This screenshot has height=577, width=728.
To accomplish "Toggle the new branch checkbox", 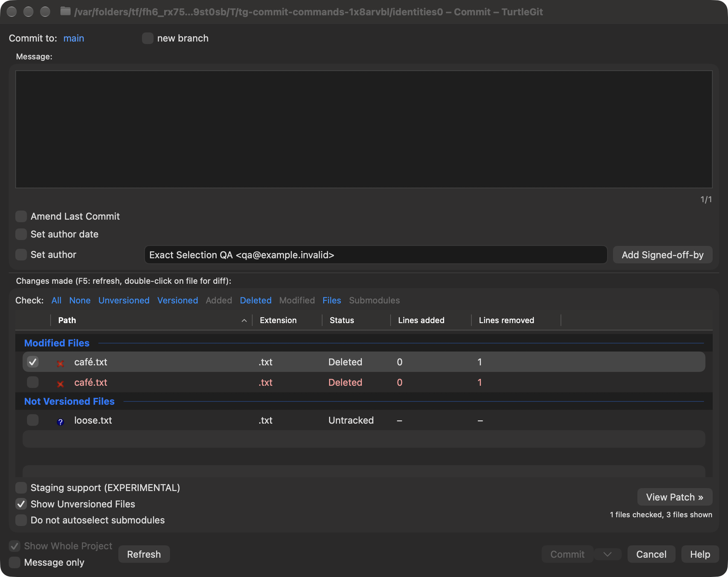I will pyautogui.click(x=147, y=38).
